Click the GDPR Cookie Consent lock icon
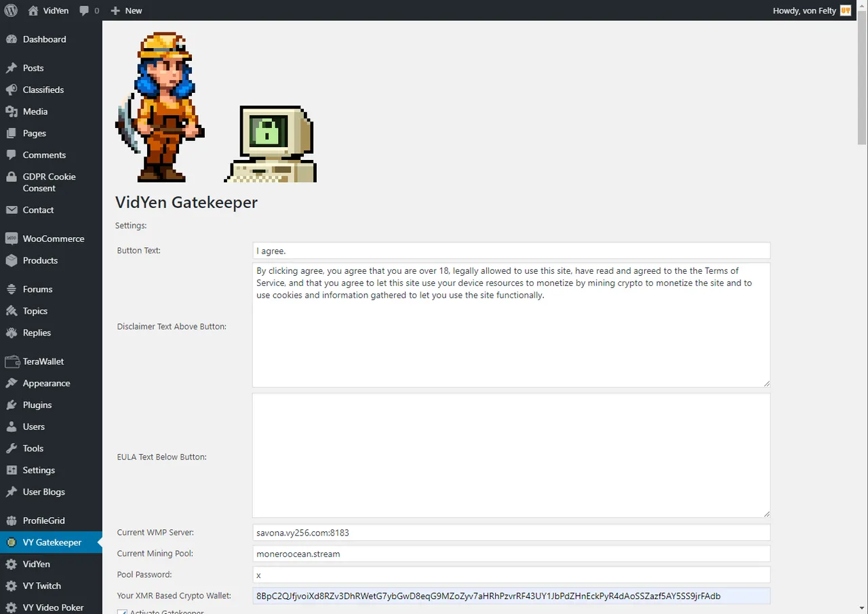 11,177
